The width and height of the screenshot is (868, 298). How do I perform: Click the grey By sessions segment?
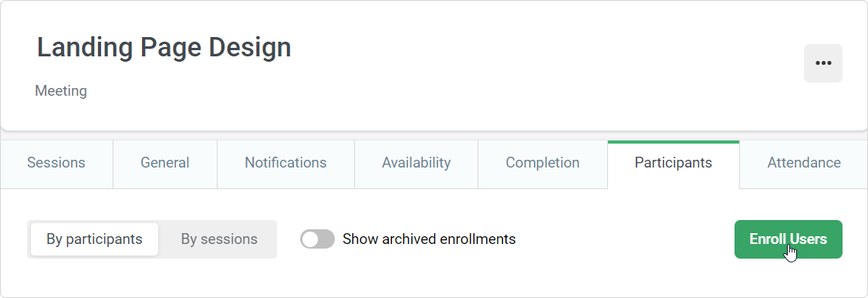click(219, 239)
